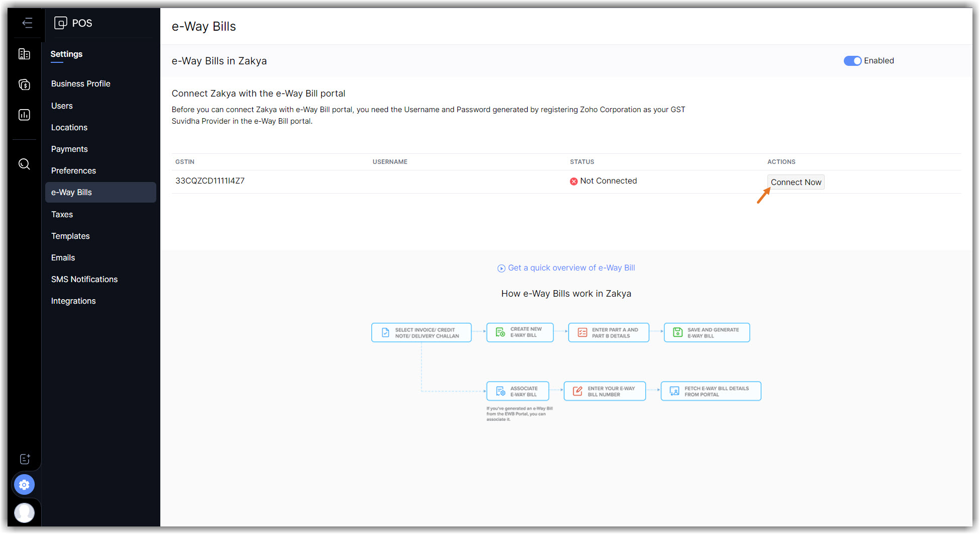Navigate to Templates settings

[x=70, y=236]
